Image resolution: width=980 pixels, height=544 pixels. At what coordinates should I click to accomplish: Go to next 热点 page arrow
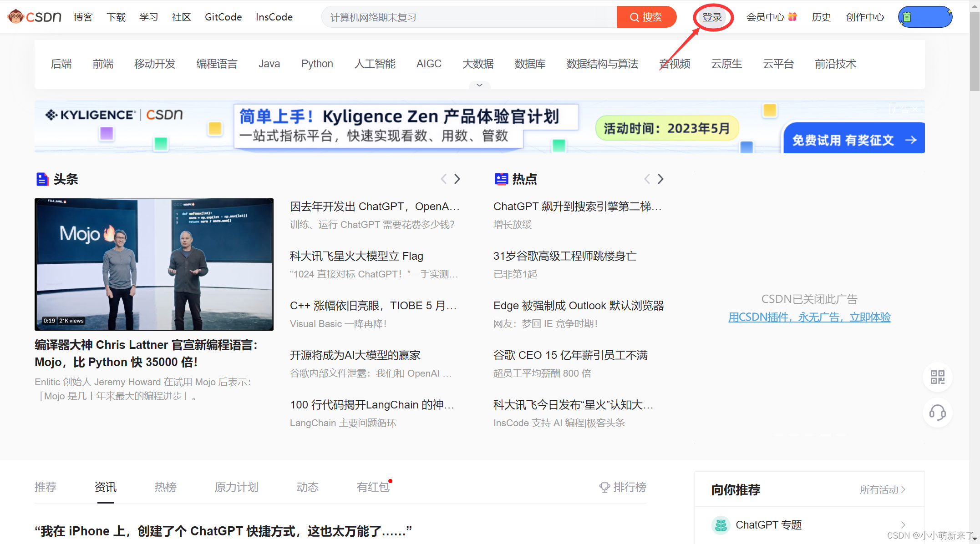(661, 179)
